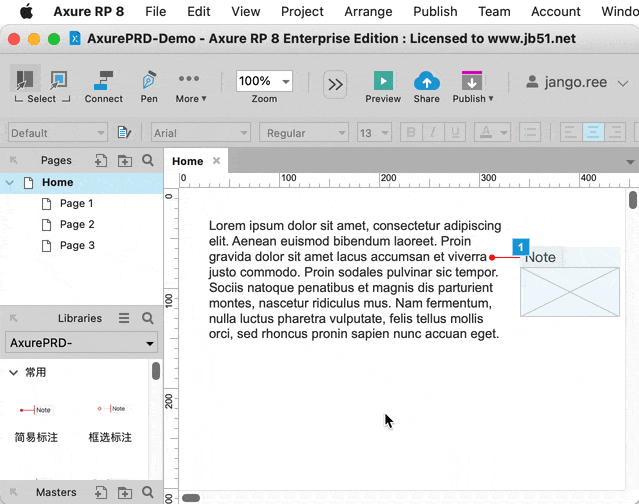Select the intersected selection mode tool

[25, 79]
